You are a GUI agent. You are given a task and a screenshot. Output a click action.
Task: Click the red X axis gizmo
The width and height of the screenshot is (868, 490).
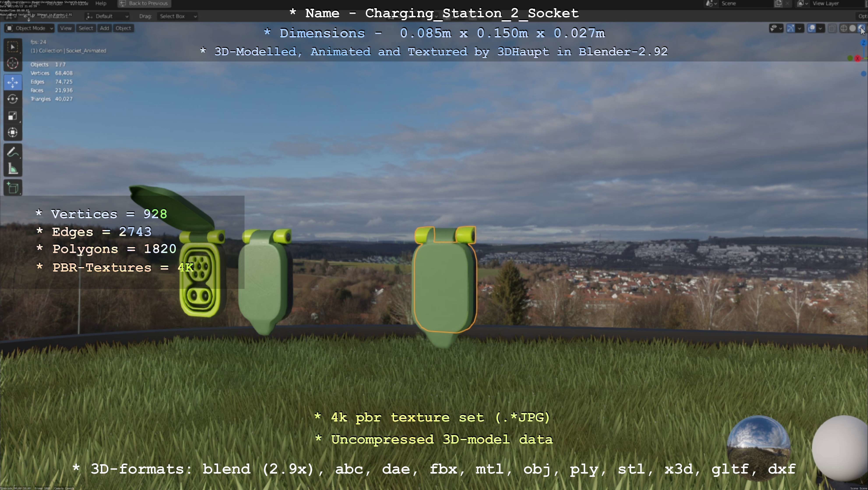tap(858, 59)
